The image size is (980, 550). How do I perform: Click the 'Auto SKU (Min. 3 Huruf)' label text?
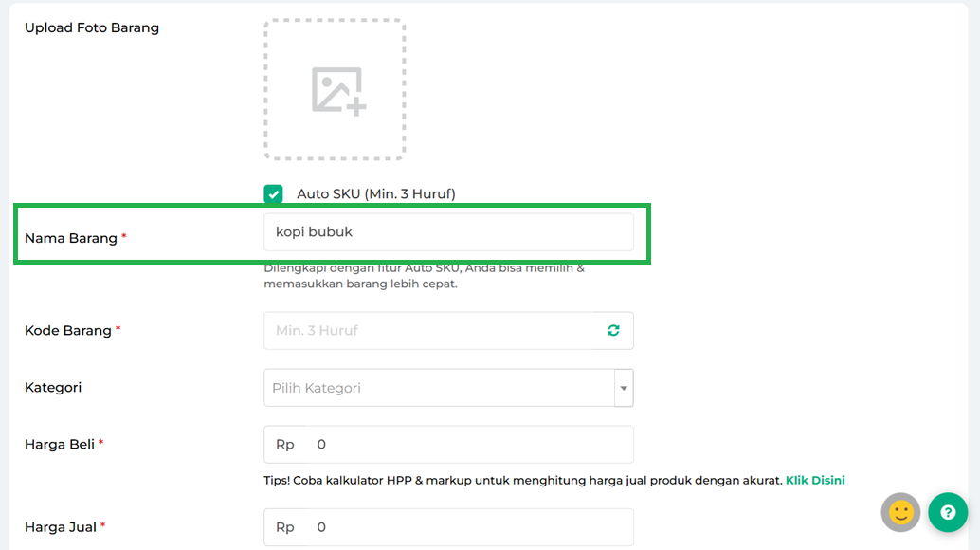(x=375, y=194)
